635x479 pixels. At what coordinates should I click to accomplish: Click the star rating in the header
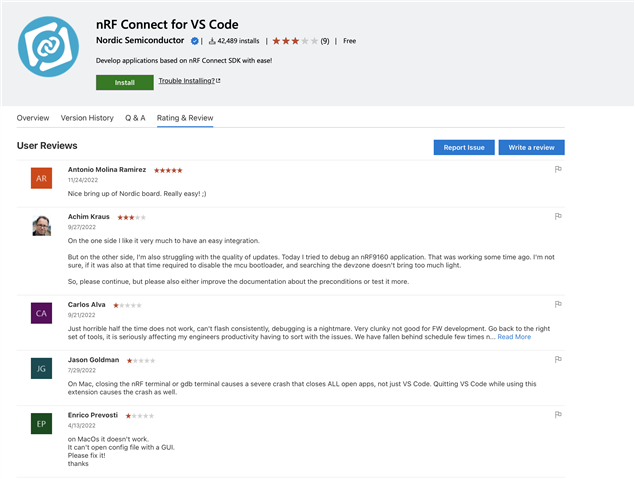click(295, 41)
